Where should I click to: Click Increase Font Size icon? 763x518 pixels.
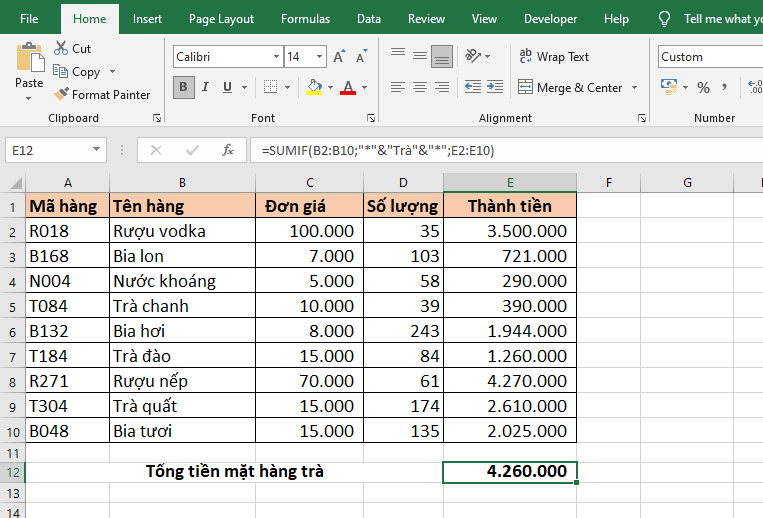(339, 57)
